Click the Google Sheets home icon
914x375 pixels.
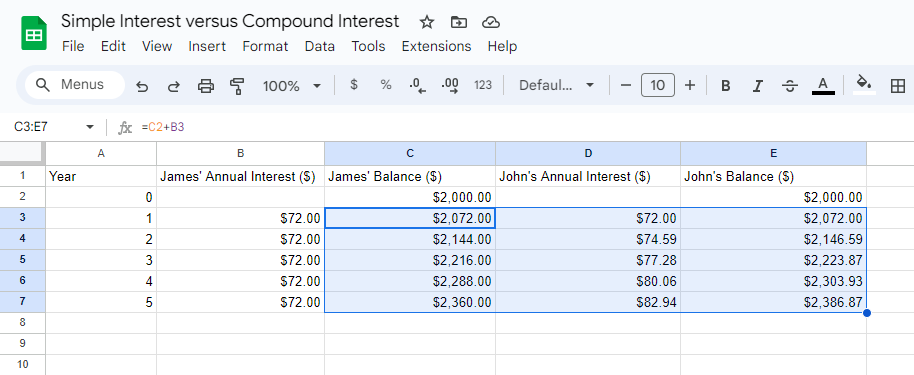coord(34,33)
